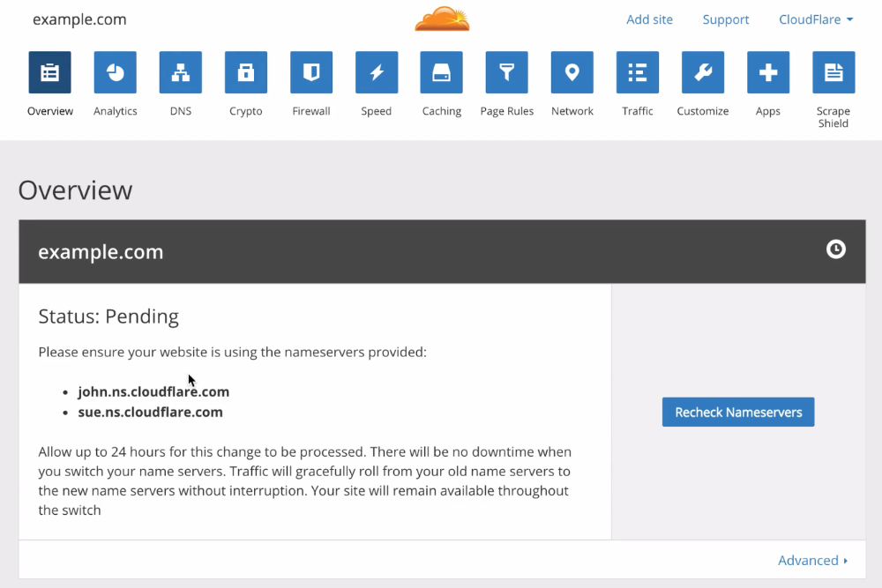The width and height of the screenshot is (882, 588).
Task: Open the Scrape Shield document icon
Action: tap(833, 72)
